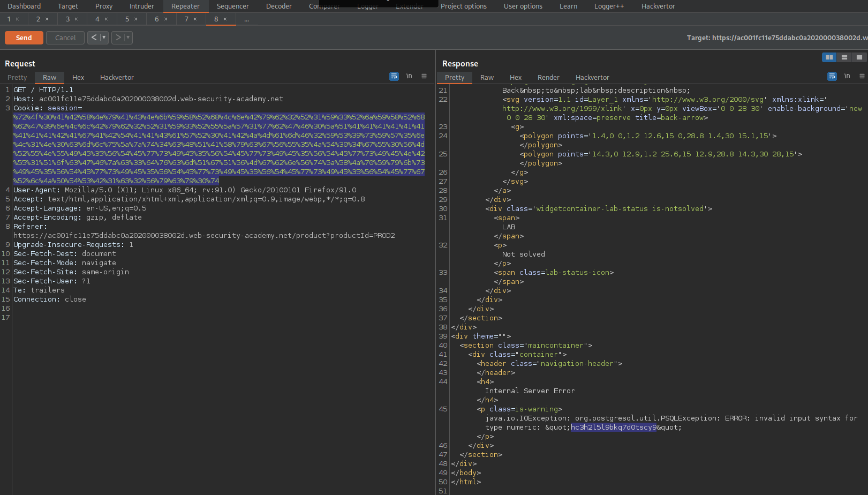Viewport: 868px width, 495px height.
Task: Close Repeater tab 5
Action: point(135,19)
